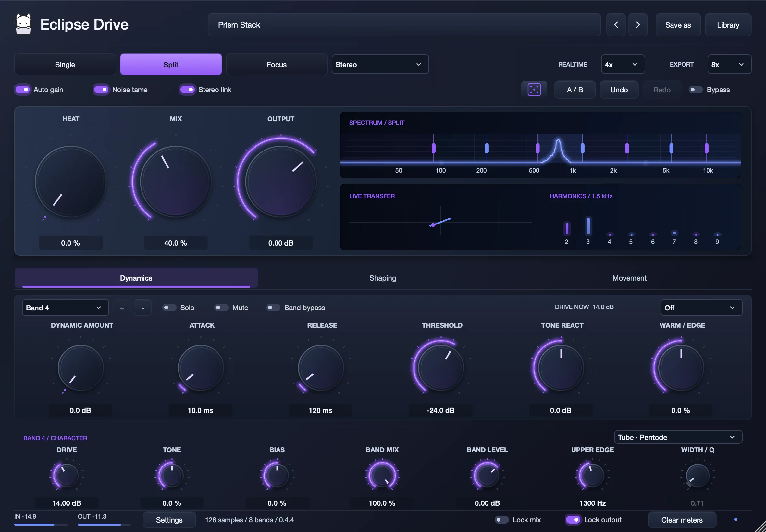Click the HEAT knob
This screenshot has width=766, height=532.
tap(71, 182)
